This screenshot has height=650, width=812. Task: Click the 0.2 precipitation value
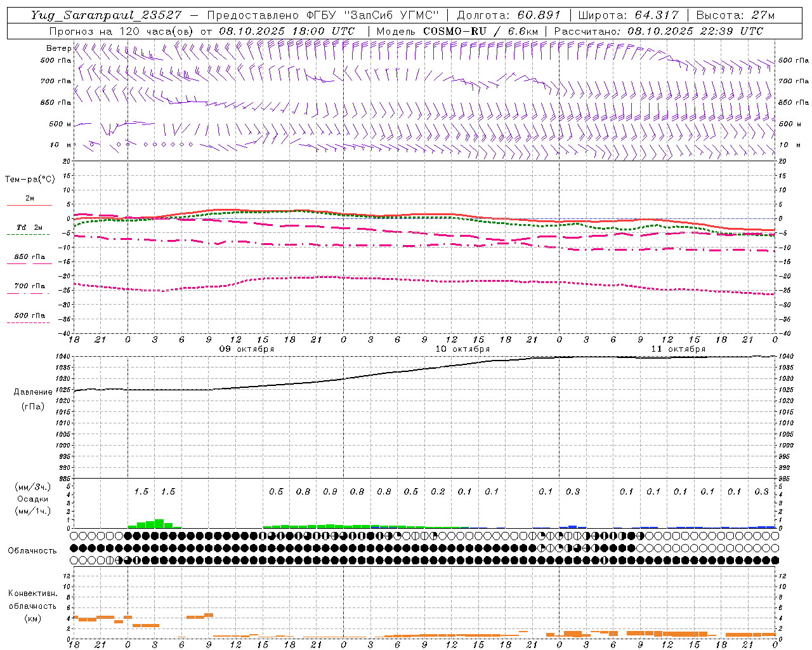(x=438, y=491)
